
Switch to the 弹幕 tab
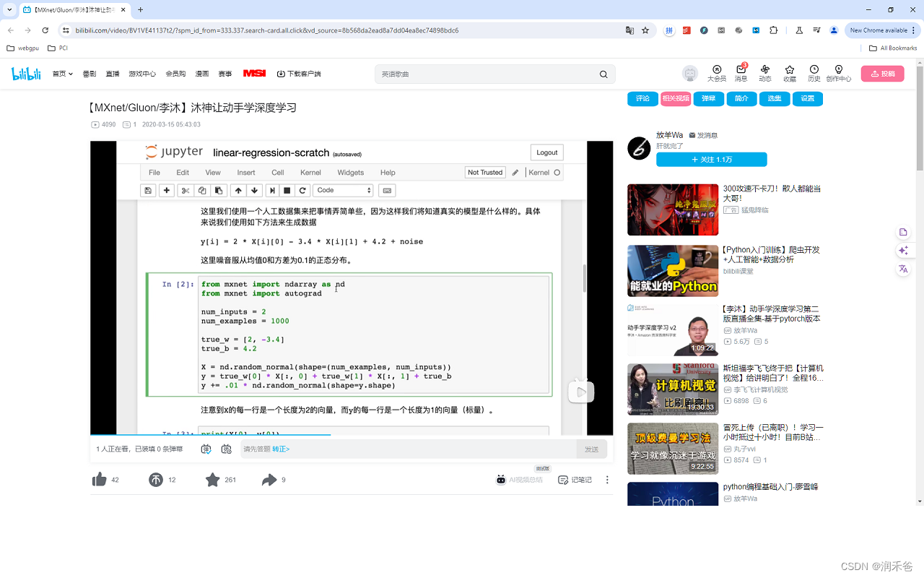[709, 99]
